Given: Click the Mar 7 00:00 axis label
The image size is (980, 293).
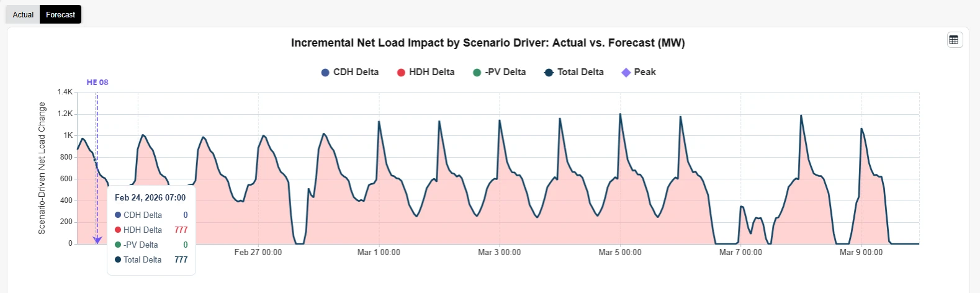Looking at the screenshot, I should [x=740, y=252].
